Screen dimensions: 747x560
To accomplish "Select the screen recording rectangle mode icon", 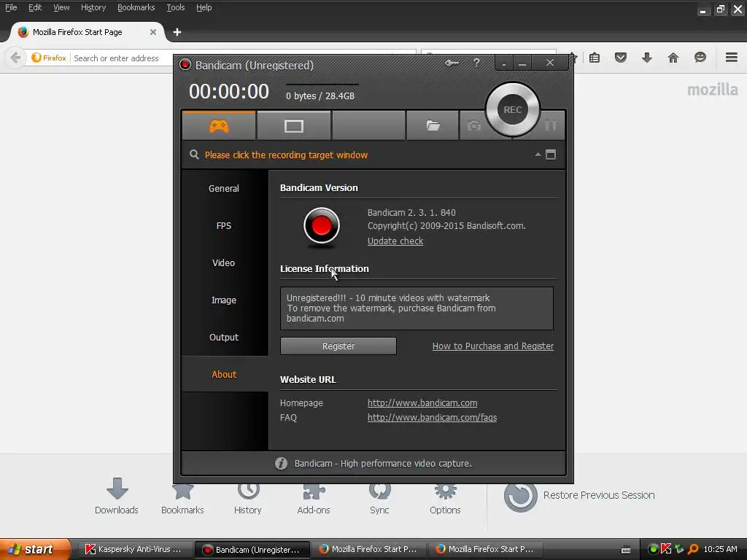I will pos(293,125).
